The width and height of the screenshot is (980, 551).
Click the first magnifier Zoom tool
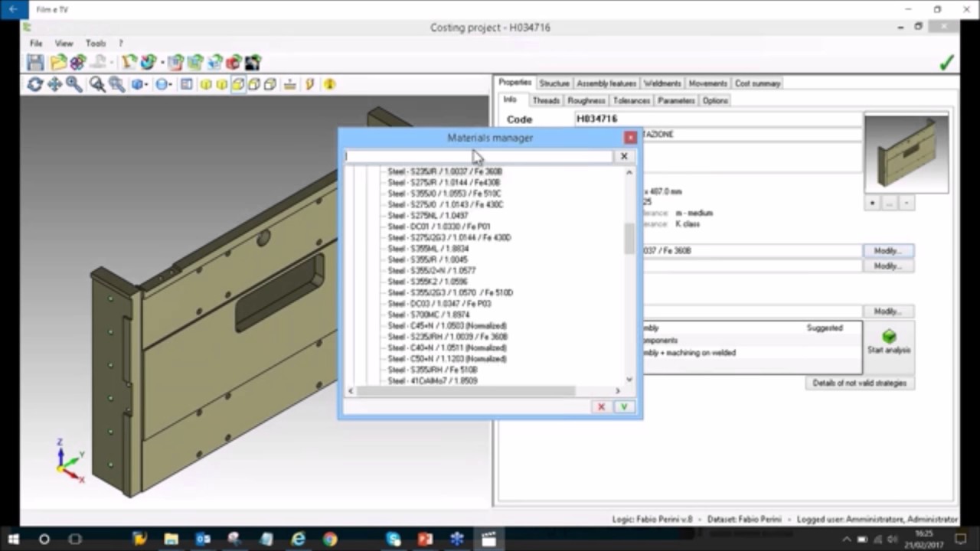(74, 84)
